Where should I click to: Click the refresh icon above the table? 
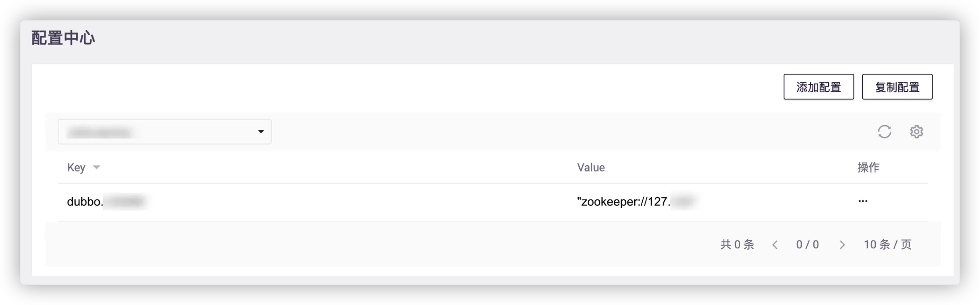tap(884, 132)
